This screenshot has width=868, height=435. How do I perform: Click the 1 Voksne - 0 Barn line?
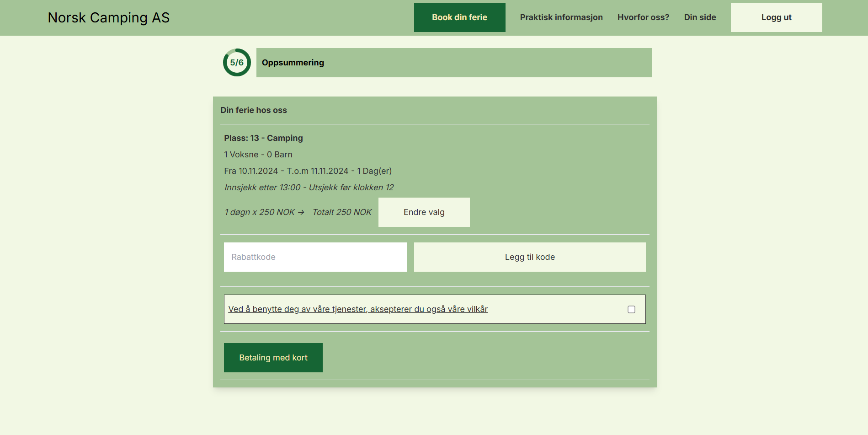tap(258, 155)
